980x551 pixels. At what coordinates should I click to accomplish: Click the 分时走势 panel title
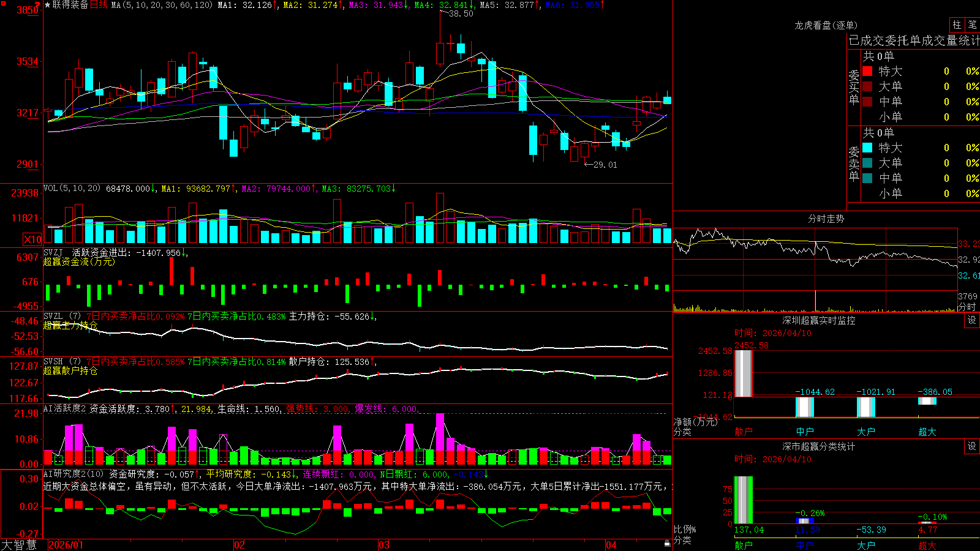[826, 219]
